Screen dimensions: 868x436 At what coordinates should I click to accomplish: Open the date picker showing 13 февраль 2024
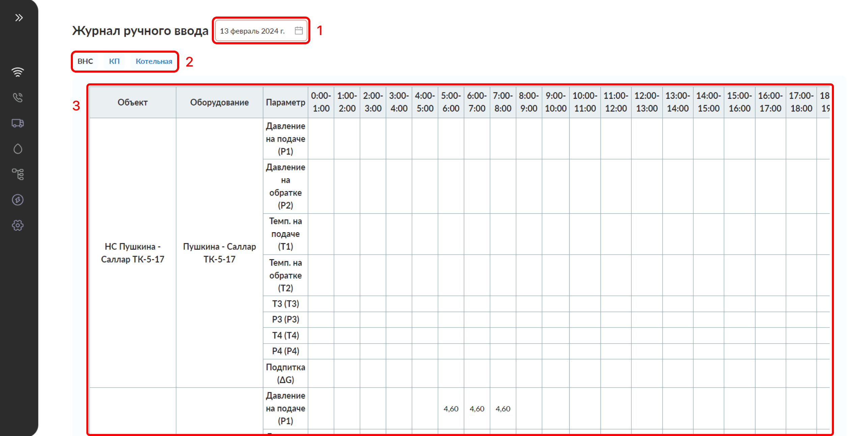click(x=253, y=31)
